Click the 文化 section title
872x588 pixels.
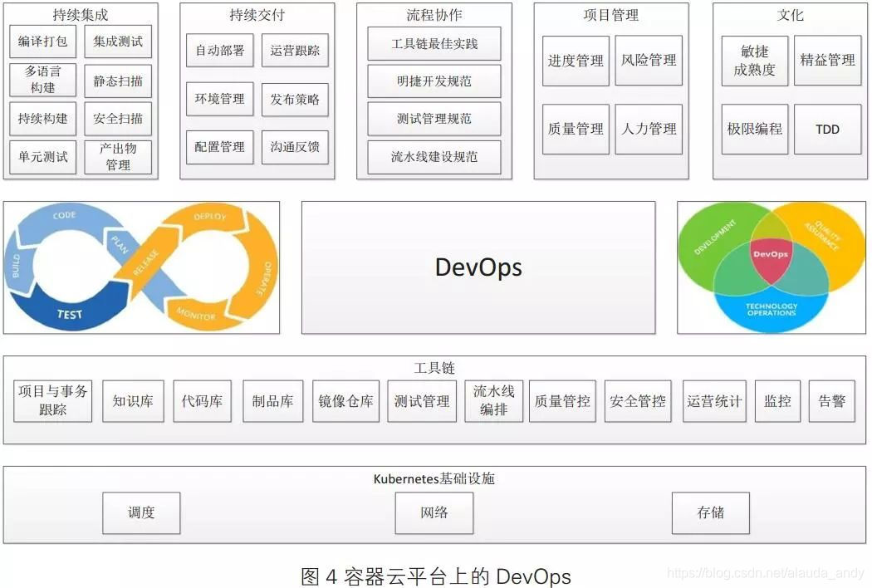pyautogui.click(x=791, y=14)
